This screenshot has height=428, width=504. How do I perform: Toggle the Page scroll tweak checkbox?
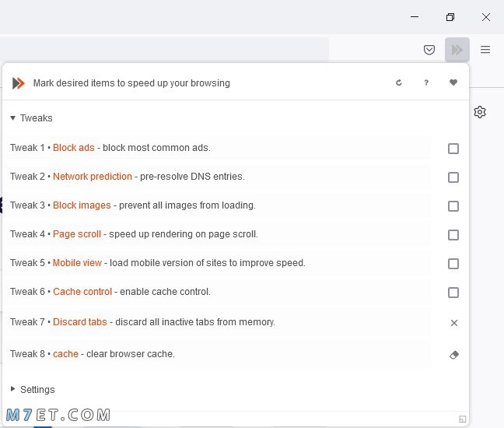[453, 235]
